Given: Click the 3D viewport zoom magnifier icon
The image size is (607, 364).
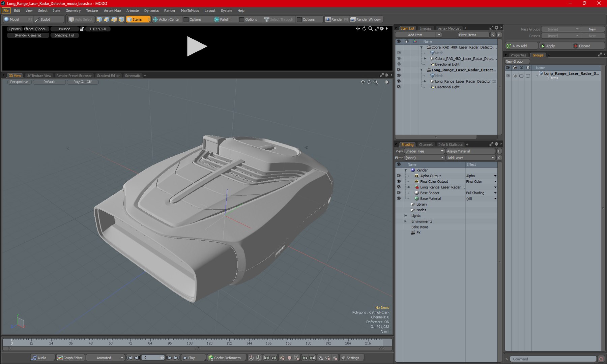Looking at the screenshot, I should point(376,82).
